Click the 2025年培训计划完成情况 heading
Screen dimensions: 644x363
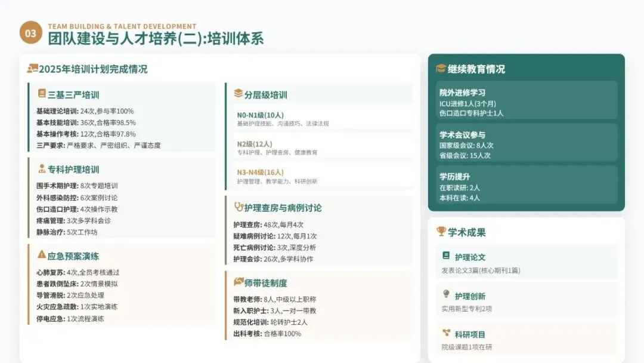tap(93, 69)
